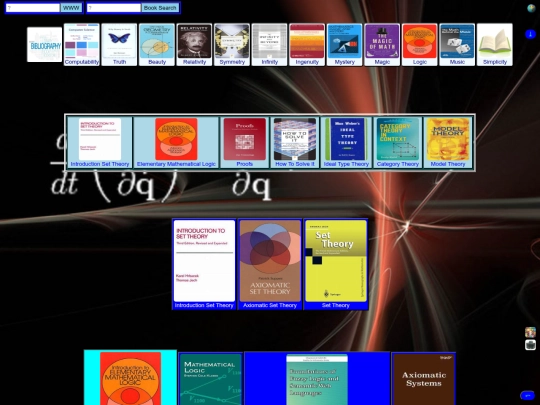Open Introduction to Elementary Mathematical Logic bottom cover
The image size is (540, 405).
tap(131, 378)
